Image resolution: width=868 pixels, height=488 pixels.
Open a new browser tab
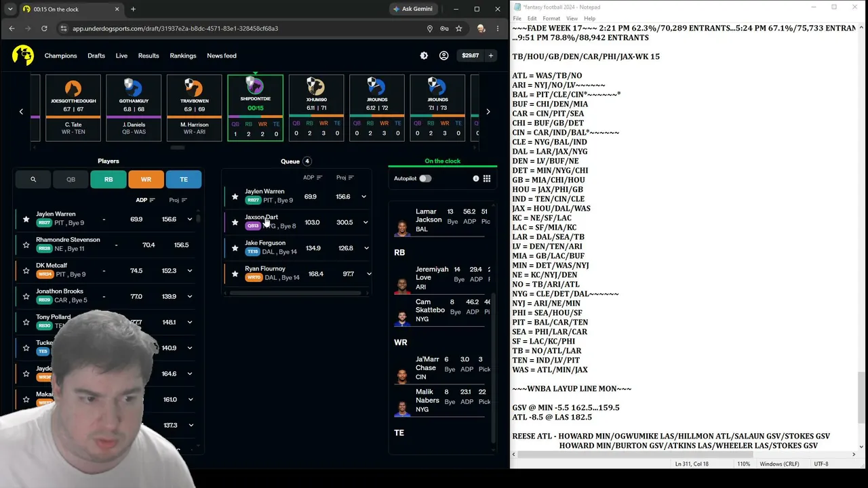click(133, 9)
